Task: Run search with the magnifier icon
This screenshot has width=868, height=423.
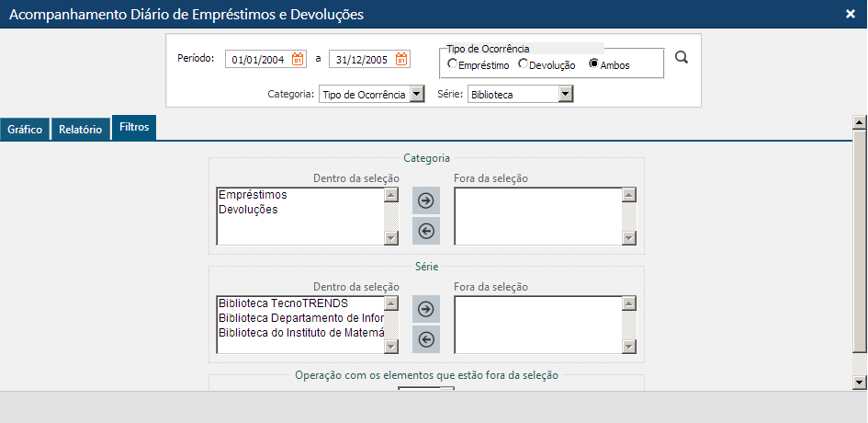Action: pos(682,57)
